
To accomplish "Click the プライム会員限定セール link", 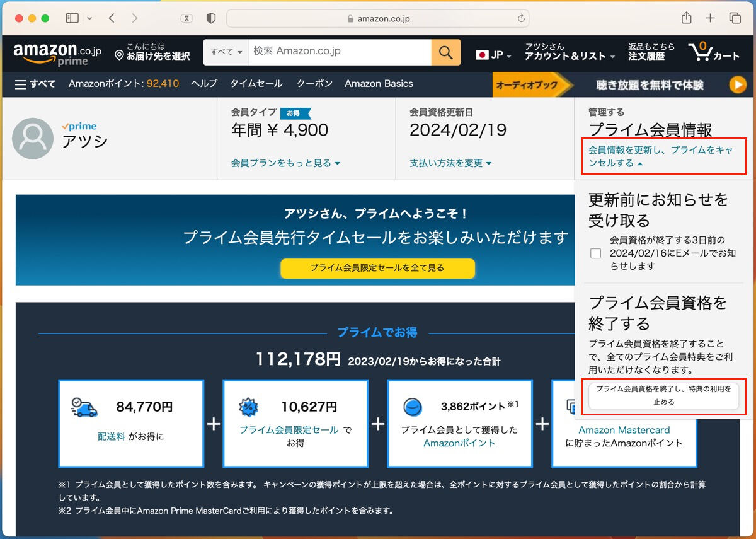I will point(289,430).
